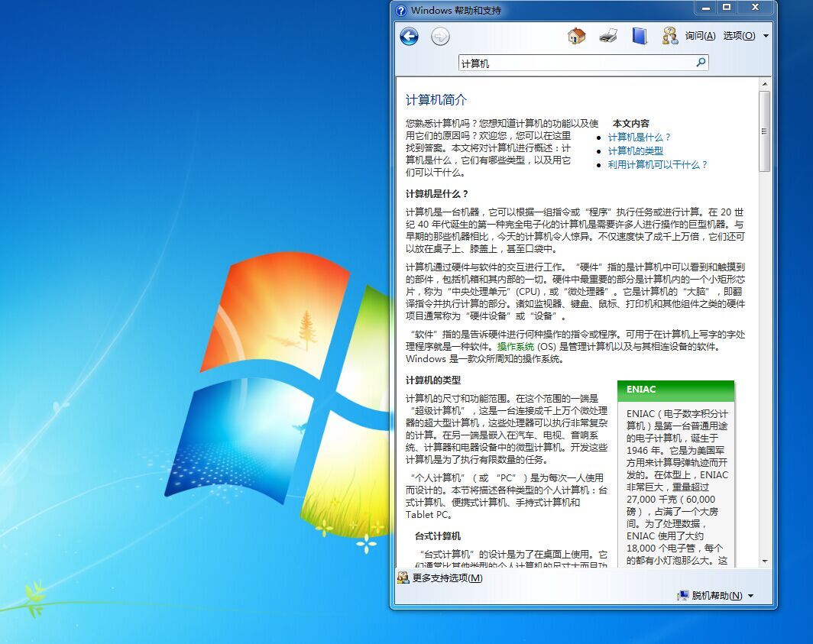Print the topic using the printer icon
Image resolution: width=813 pixels, height=644 pixels.
(x=607, y=36)
